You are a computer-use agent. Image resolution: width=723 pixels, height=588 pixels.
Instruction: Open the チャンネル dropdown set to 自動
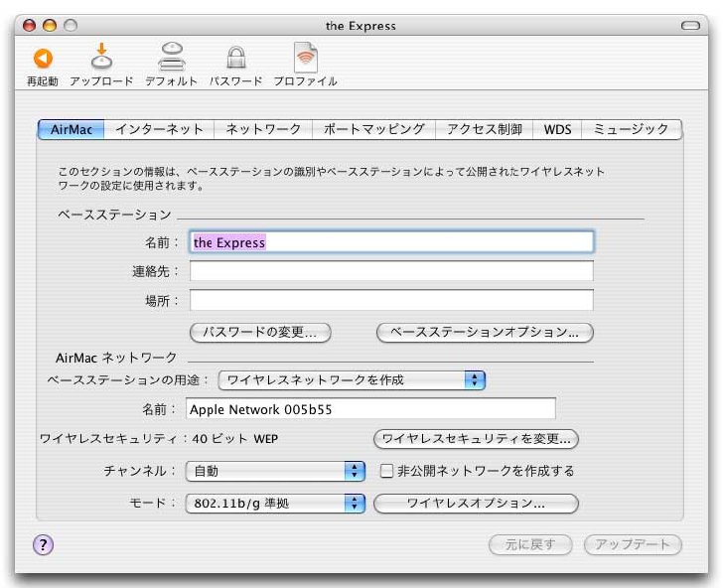275,471
